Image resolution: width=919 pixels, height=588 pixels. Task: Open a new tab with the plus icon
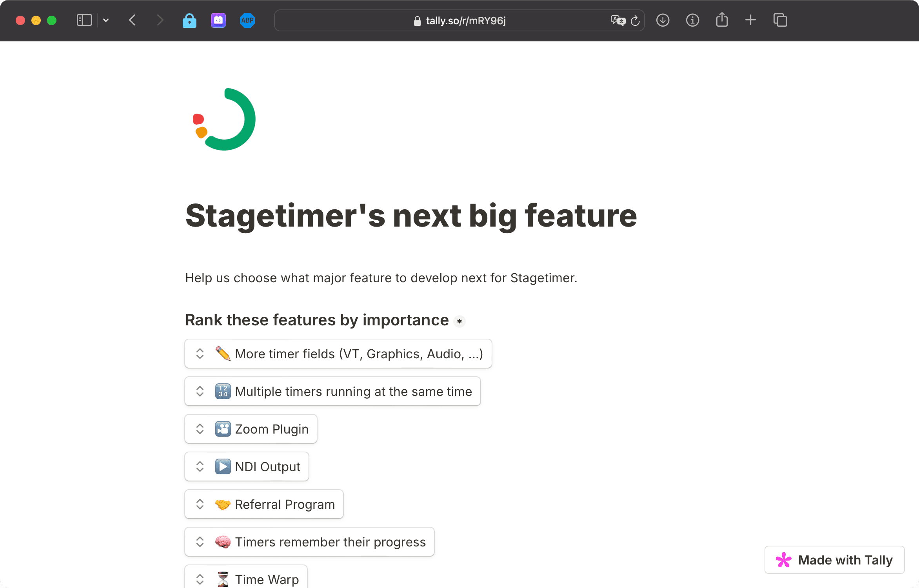click(750, 20)
